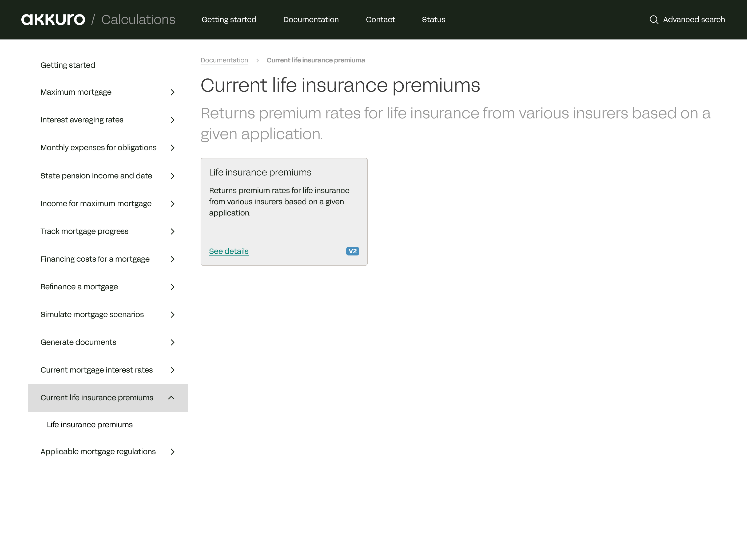Click chevron beside Generate documents
747x560 pixels.
point(172,342)
